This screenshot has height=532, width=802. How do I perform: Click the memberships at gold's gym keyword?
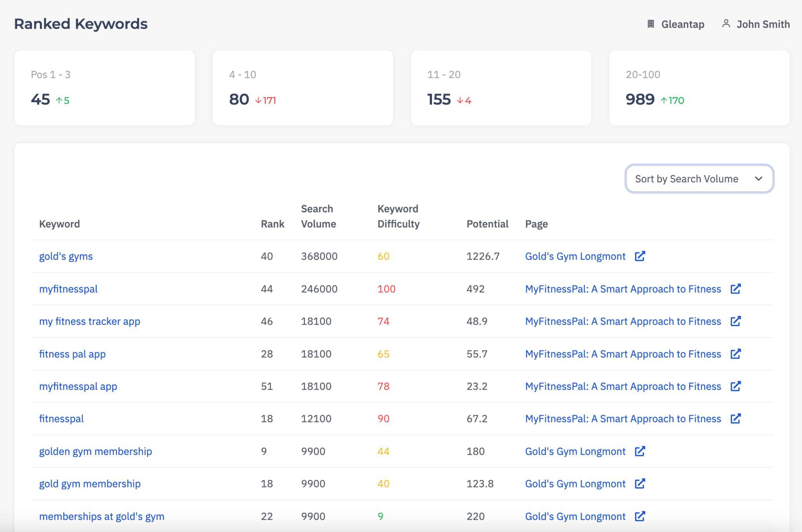tap(101, 516)
